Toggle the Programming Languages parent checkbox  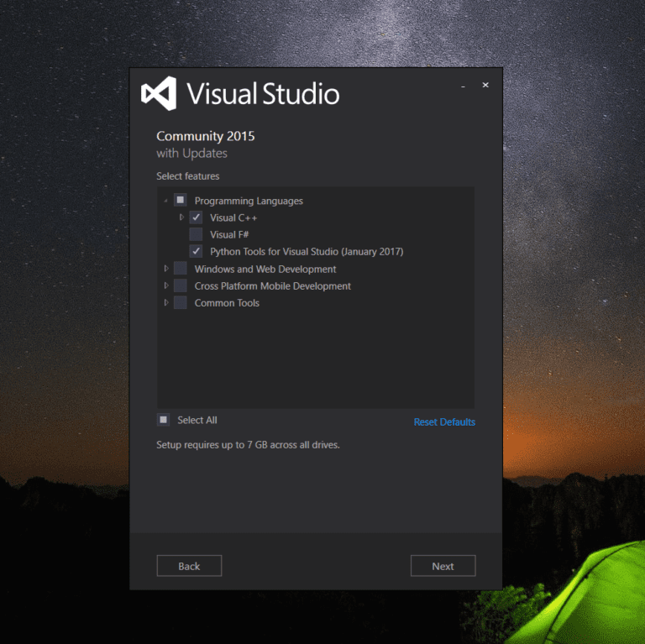click(180, 201)
